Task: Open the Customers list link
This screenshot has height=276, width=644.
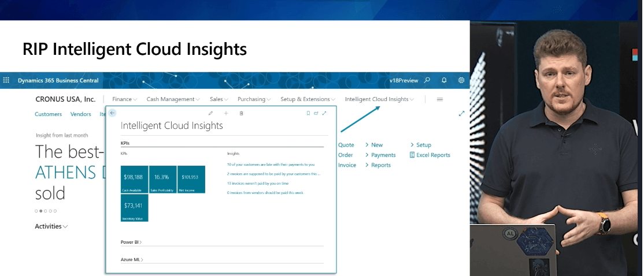Action: [48, 114]
